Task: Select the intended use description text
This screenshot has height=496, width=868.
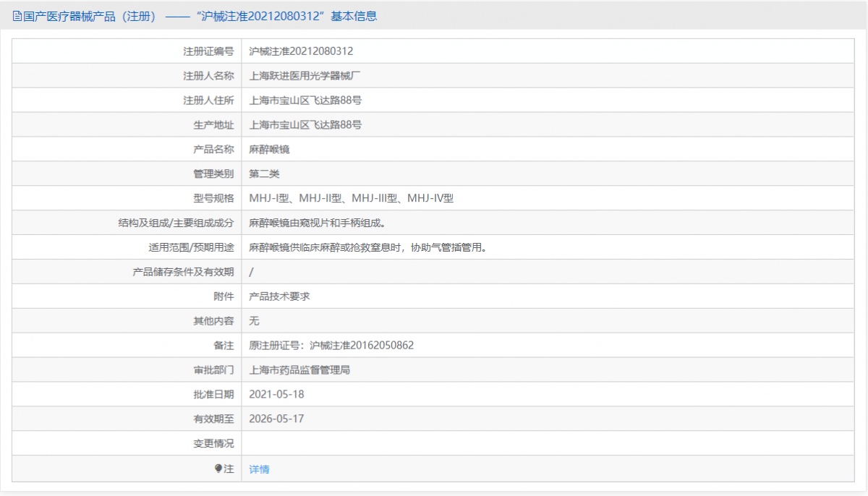Action: (x=367, y=247)
